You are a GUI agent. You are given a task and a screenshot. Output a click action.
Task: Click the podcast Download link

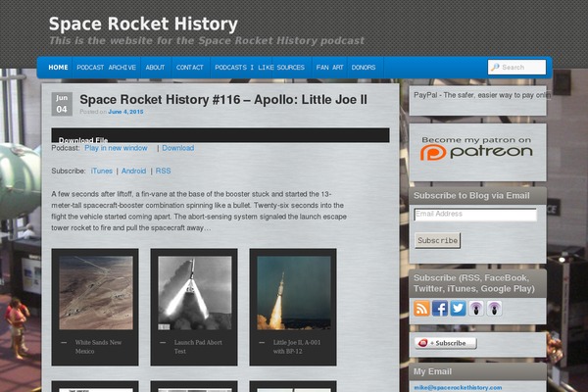coord(178,148)
